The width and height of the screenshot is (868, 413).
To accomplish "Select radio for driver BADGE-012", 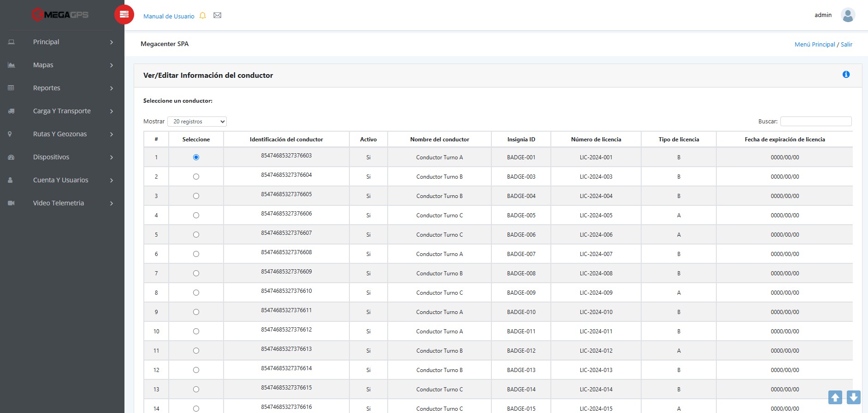I will [196, 351].
